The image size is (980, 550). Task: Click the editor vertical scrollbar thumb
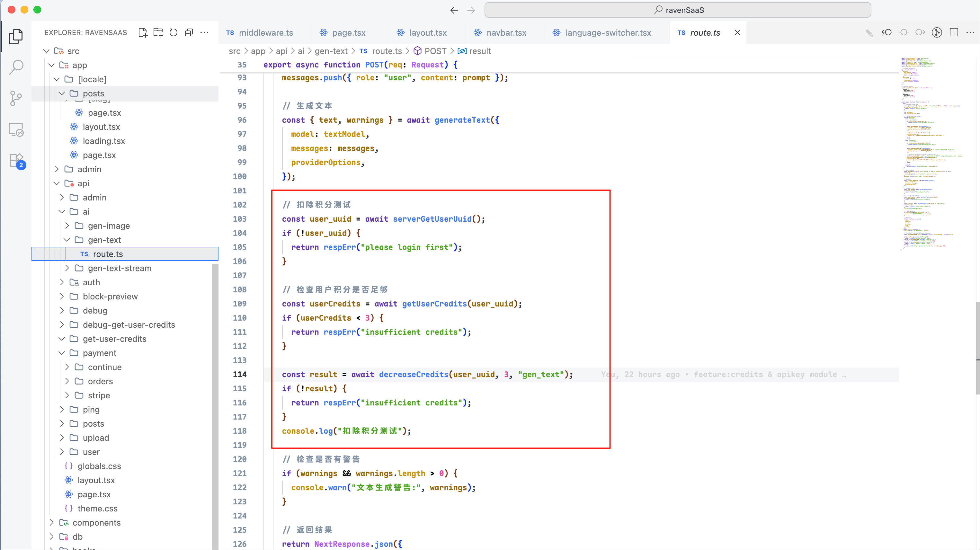pos(977,348)
